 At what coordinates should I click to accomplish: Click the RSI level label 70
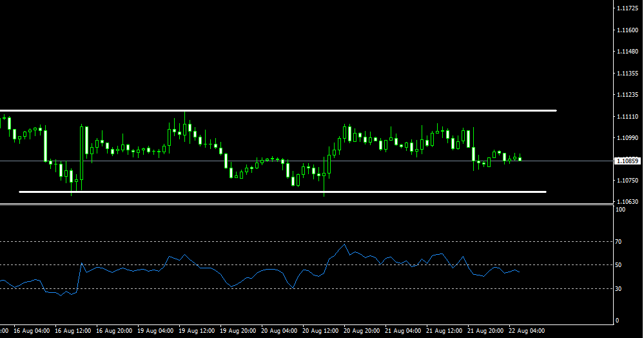tap(618, 242)
